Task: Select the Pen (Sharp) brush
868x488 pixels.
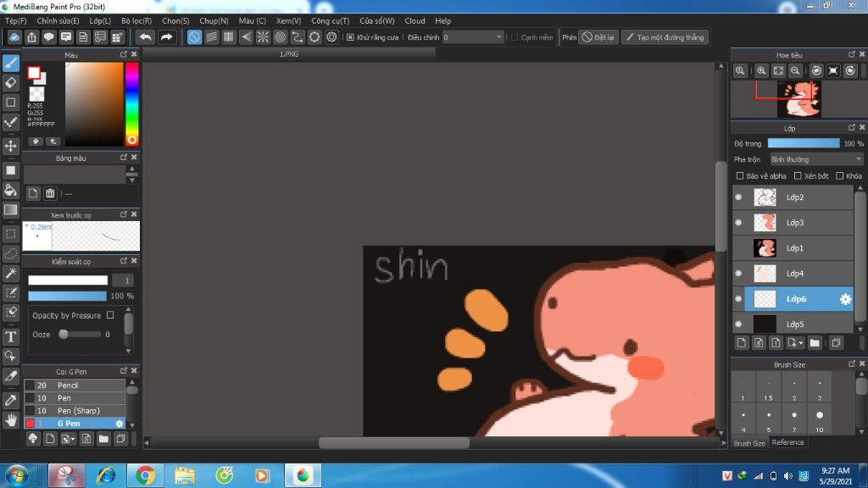Action: click(x=75, y=411)
